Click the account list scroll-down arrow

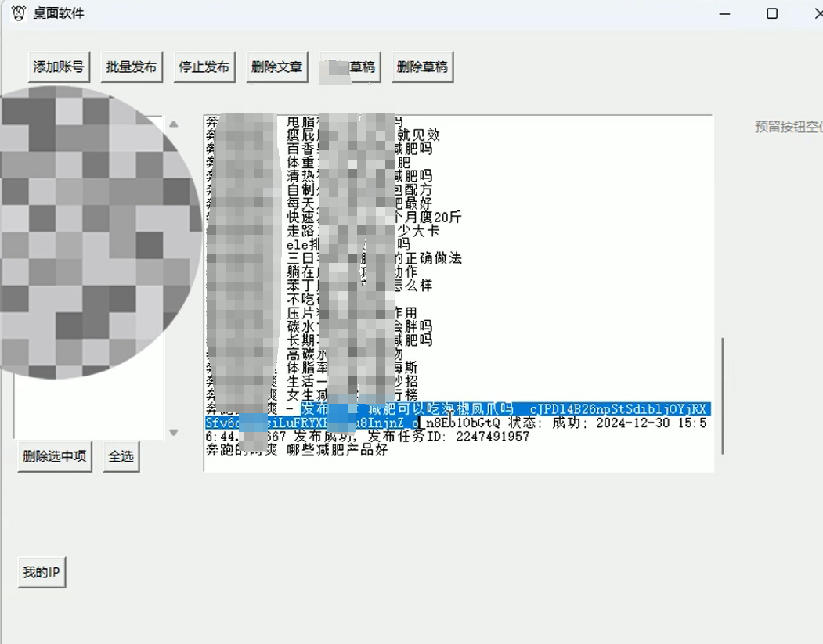(174, 433)
